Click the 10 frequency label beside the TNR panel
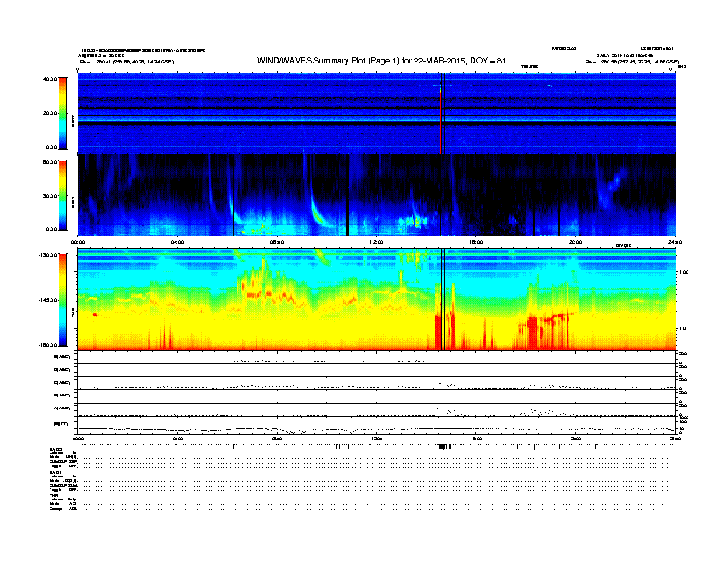Viewport: 728px width, 563px height. [682, 328]
